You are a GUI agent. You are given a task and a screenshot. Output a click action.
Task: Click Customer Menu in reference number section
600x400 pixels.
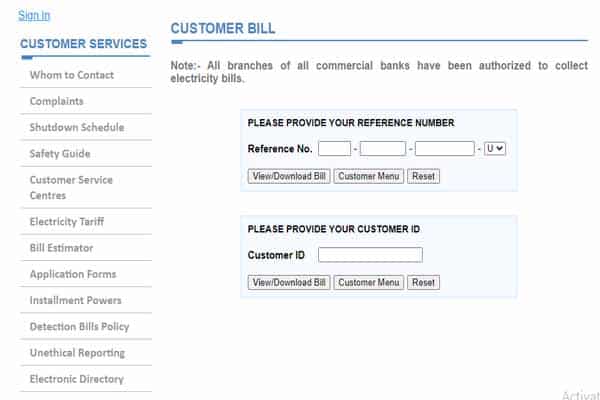tap(368, 176)
